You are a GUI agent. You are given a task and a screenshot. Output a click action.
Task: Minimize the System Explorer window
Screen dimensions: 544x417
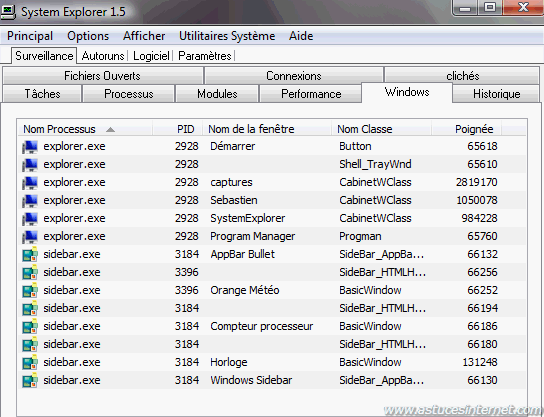466,7
